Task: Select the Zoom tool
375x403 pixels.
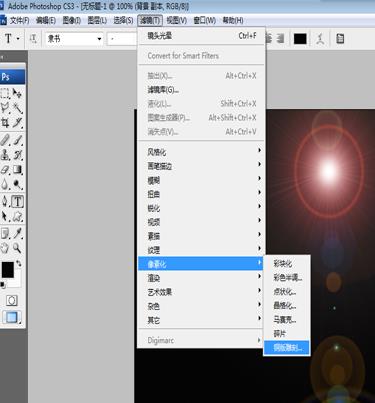Action: click(17, 248)
